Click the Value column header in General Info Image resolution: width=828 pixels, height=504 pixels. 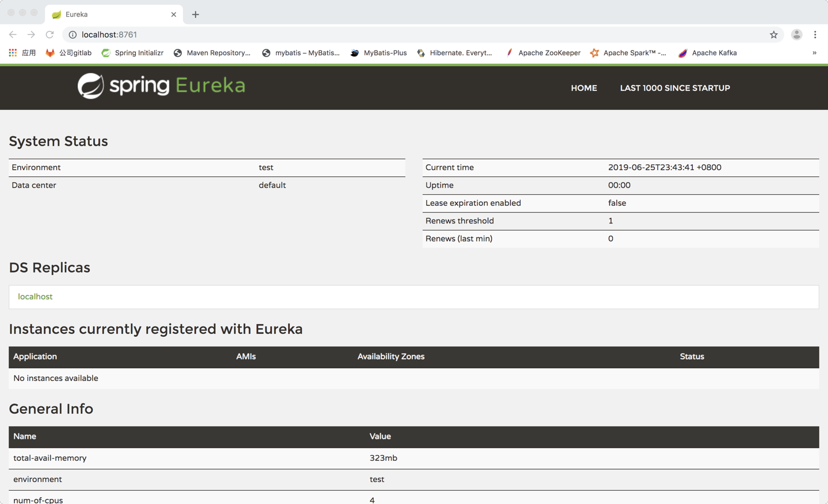pyautogui.click(x=380, y=436)
